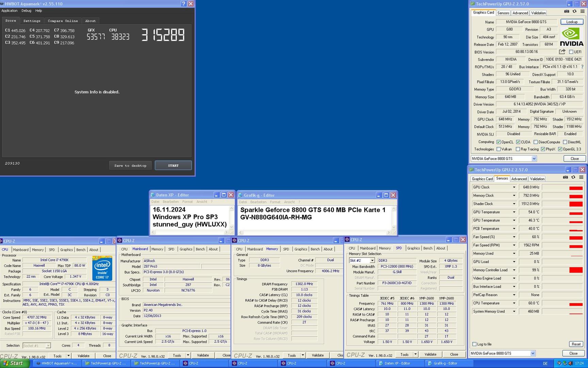
Task: Open the Format menu in Daten XP Editor
Action: pos(187,202)
